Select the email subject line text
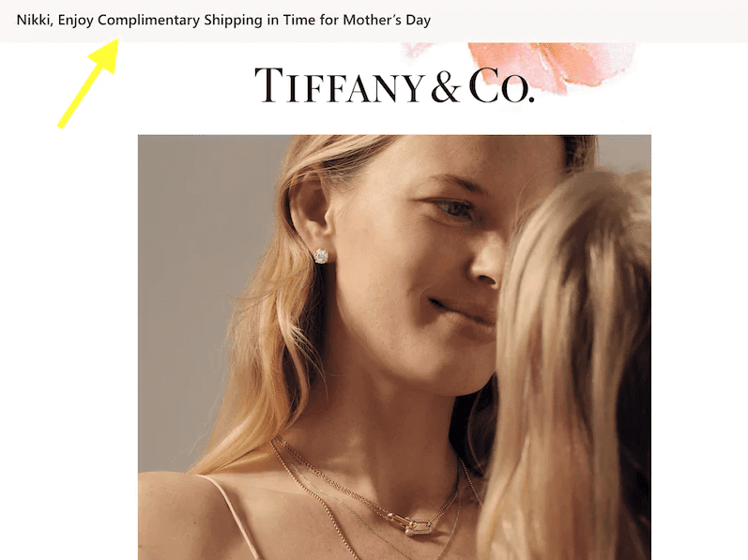748x560 pixels. [x=223, y=21]
